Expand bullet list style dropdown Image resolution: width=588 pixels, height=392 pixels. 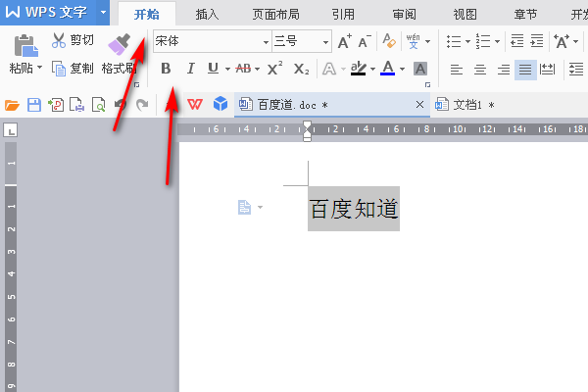[x=467, y=41]
